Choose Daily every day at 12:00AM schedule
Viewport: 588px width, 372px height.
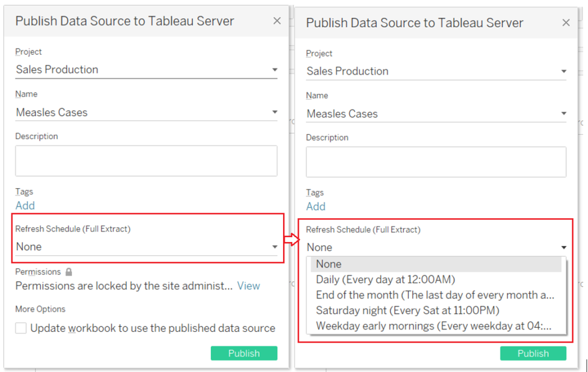coord(385,280)
